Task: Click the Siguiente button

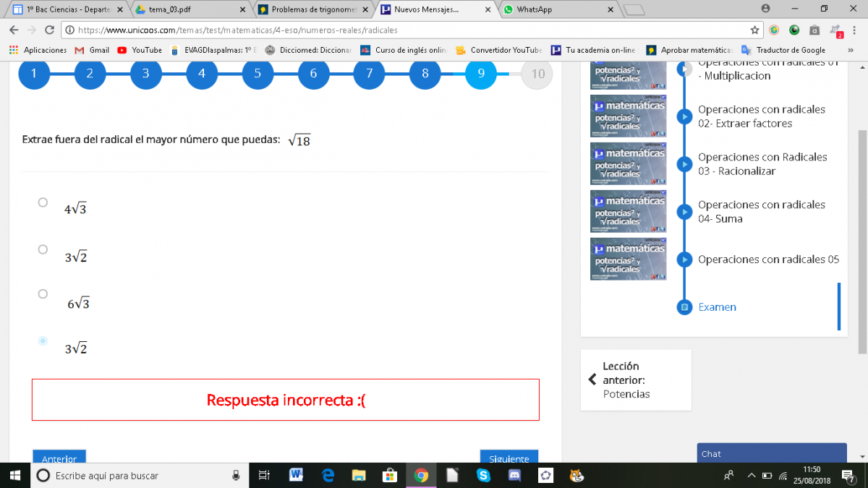Action: 509,458
